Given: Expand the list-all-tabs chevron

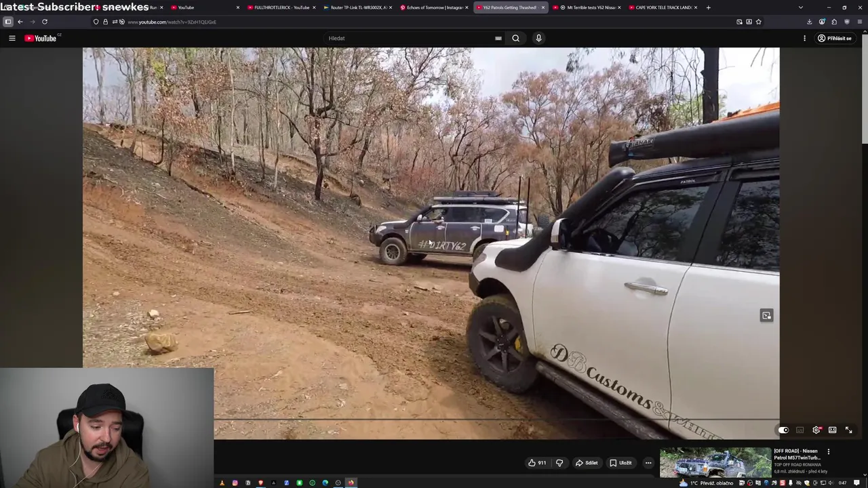Looking at the screenshot, I should [801, 7].
